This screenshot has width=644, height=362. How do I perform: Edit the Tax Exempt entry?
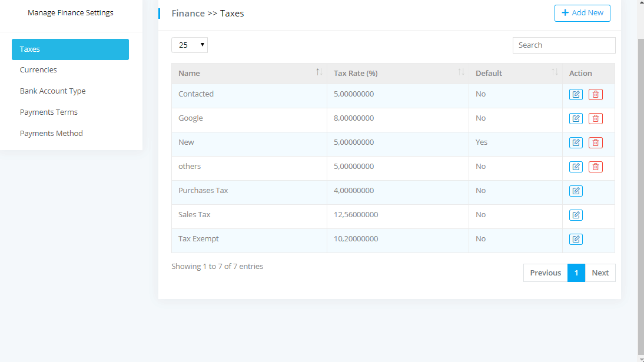pyautogui.click(x=576, y=239)
